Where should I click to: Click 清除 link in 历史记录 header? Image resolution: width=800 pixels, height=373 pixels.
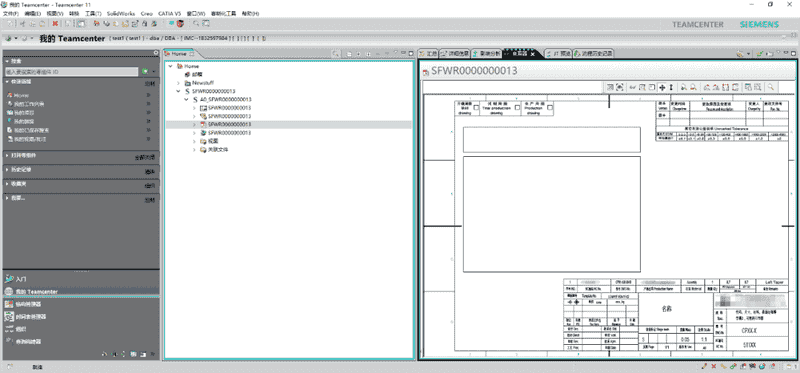pyautogui.click(x=150, y=172)
